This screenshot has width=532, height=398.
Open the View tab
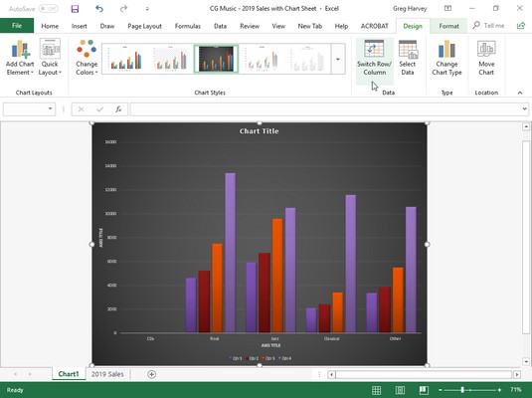click(x=278, y=26)
